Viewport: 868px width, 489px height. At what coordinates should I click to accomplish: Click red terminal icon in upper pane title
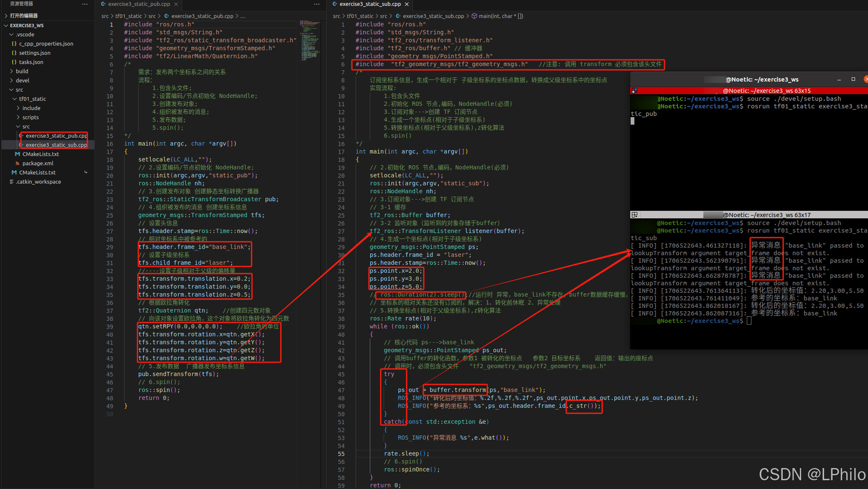(x=634, y=90)
